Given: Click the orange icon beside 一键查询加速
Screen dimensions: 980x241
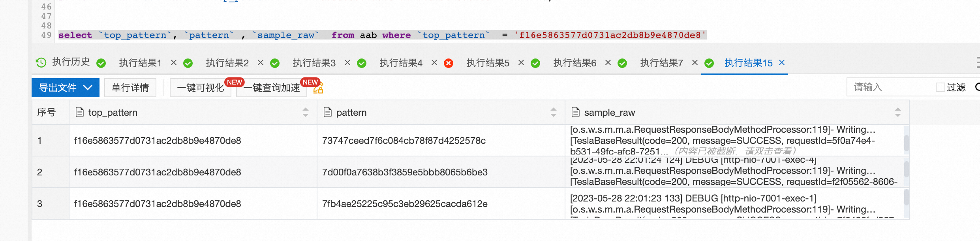Looking at the screenshot, I should [318, 88].
